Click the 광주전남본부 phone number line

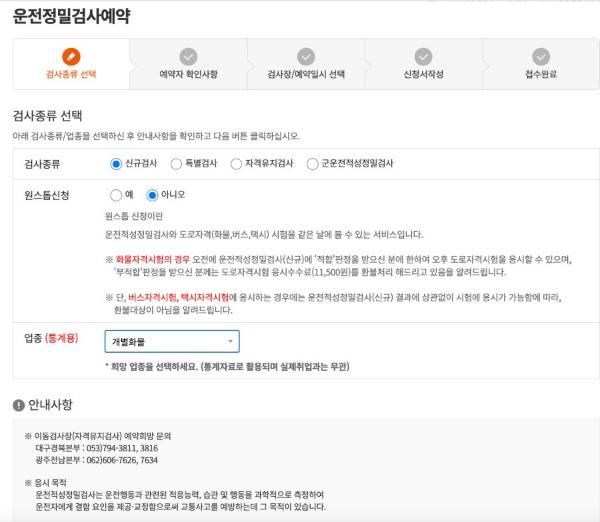[97, 460]
